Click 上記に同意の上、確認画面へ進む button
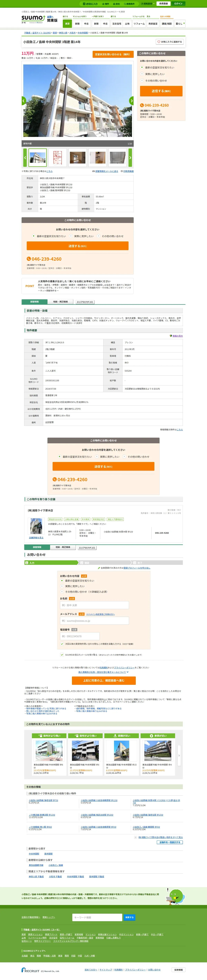This screenshot has height=980, width=207. point(104,681)
